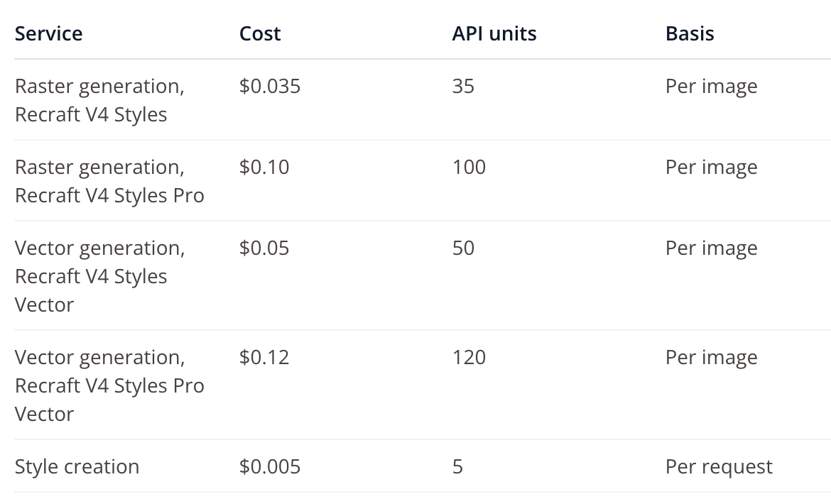Click the Per request basis cell
831x504 pixels.
(x=719, y=467)
